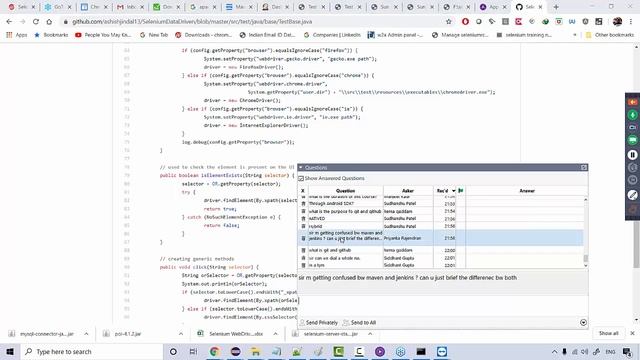This screenshot has height=360, width=640.
Task: Click the green flag column header
Action: coord(460,191)
